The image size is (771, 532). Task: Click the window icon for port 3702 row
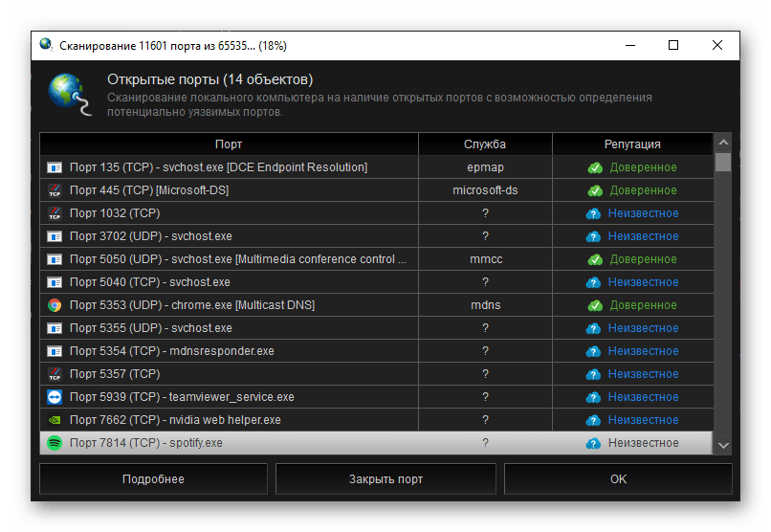click(55, 236)
